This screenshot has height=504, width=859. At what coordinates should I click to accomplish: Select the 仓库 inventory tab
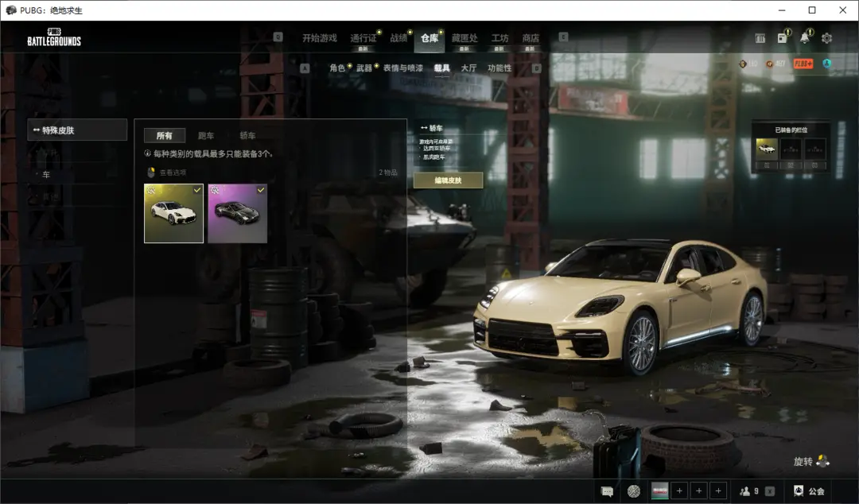[x=429, y=38]
